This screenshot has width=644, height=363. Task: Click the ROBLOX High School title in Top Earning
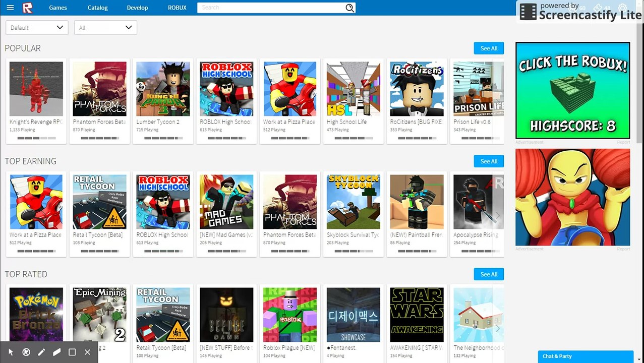pyautogui.click(x=162, y=235)
